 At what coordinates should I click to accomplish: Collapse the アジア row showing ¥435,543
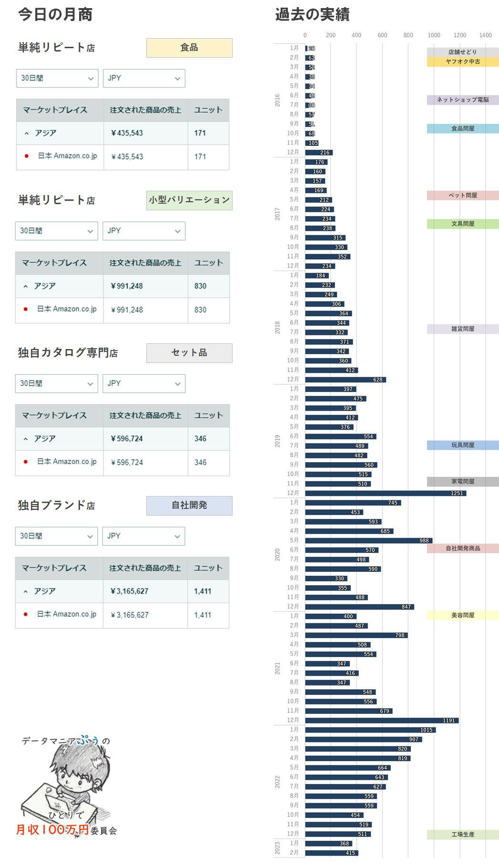pyautogui.click(x=27, y=134)
